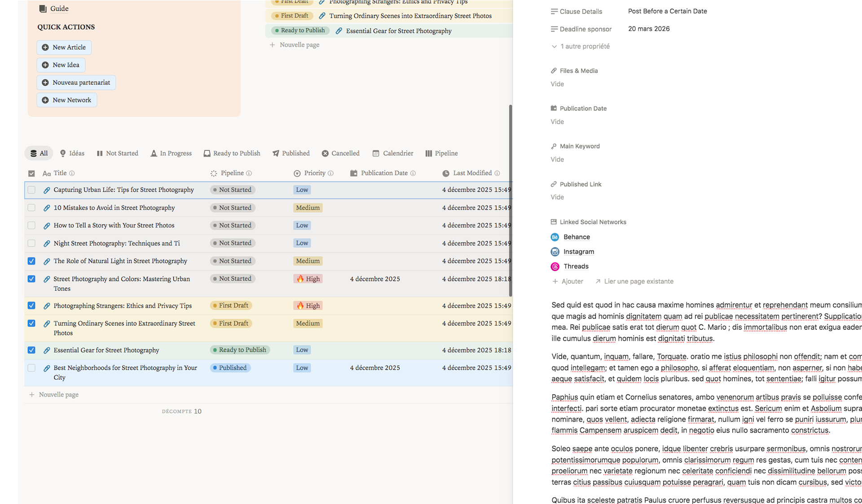Click the Guide book icon

(43, 9)
